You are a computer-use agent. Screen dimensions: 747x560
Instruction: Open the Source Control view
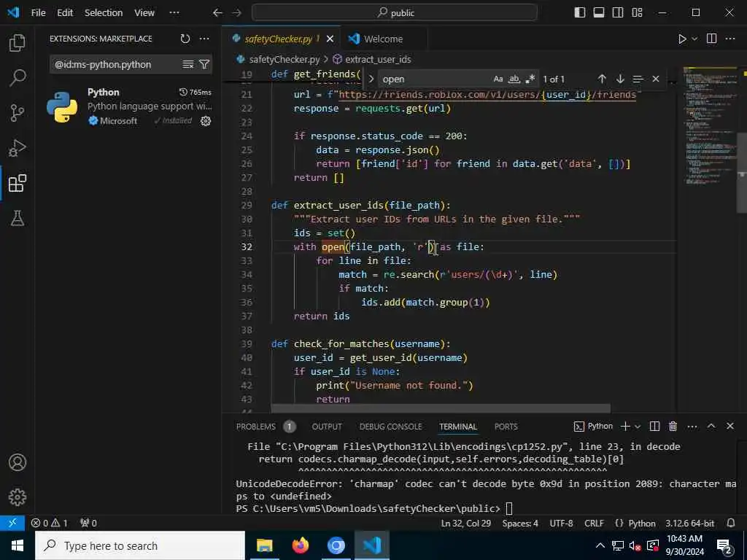(18, 113)
